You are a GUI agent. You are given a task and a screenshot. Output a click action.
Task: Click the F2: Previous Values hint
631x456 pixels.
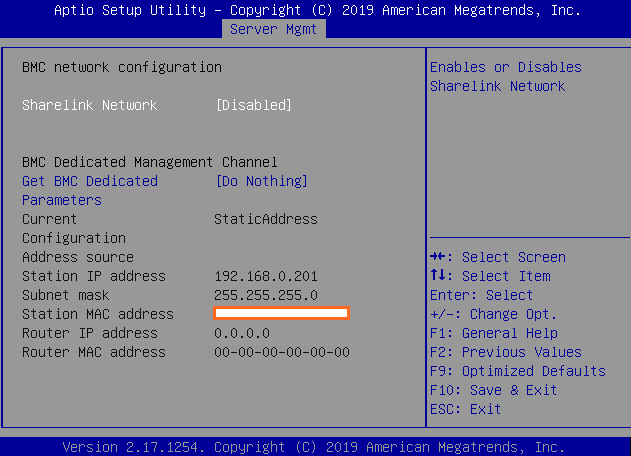click(x=506, y=353)
